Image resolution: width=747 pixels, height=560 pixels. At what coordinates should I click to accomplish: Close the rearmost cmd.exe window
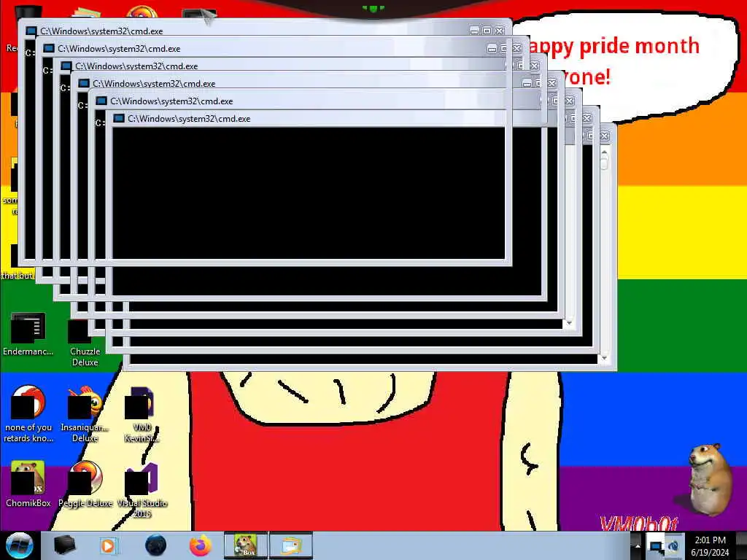point(605,136)
